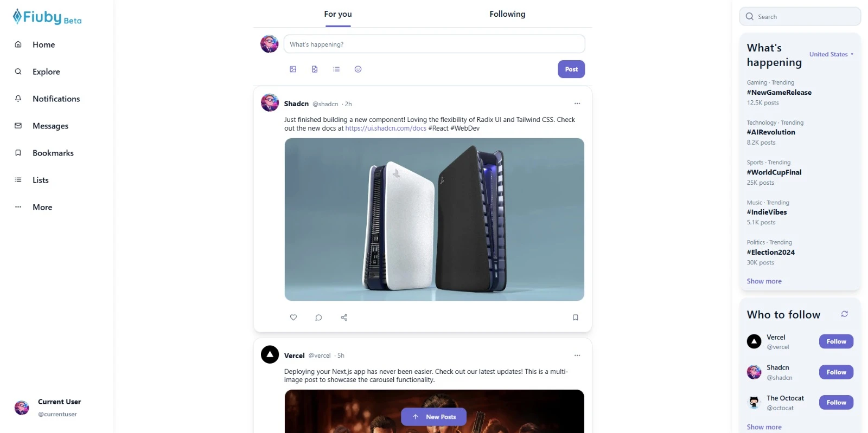Open the emoji picker icon
Viewport: 868px width, 433px height.
[x=358, y=69]
